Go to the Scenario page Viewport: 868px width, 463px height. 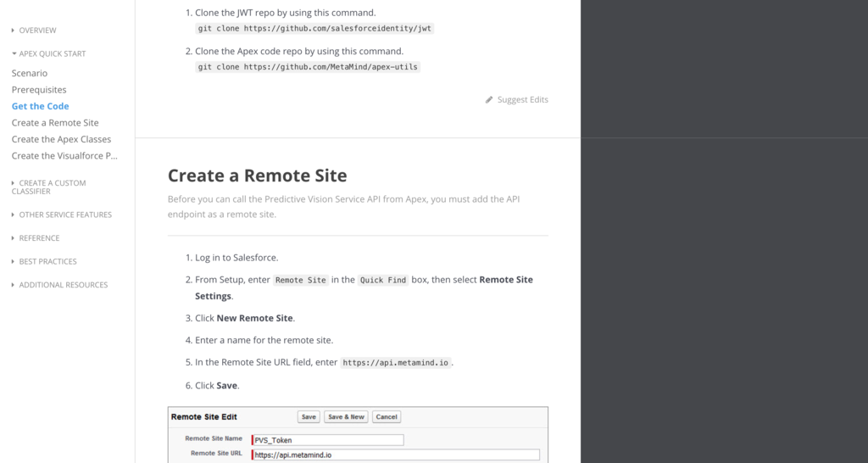click(x=30, y=73)
